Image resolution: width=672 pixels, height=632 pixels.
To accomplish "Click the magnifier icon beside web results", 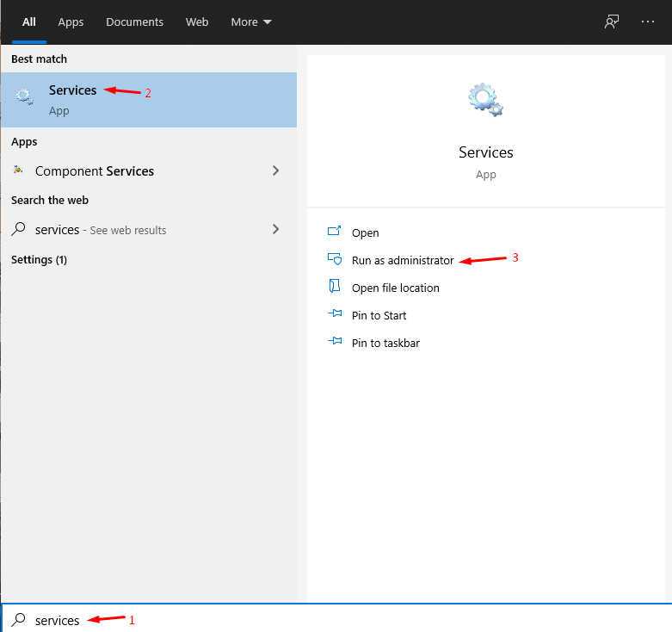I will tap(18, 230).
